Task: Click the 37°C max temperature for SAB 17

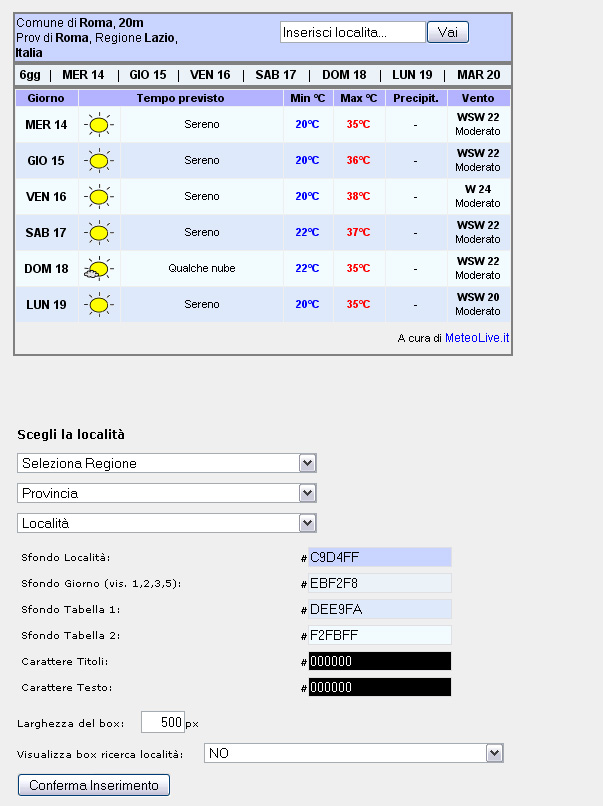Action: pos(358,232)
